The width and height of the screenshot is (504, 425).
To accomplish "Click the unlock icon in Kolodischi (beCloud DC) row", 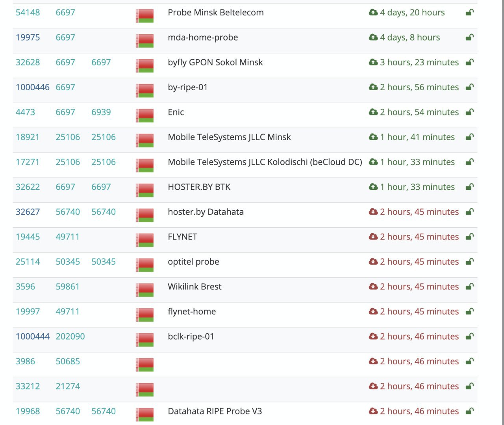I will tap(469, 162).
